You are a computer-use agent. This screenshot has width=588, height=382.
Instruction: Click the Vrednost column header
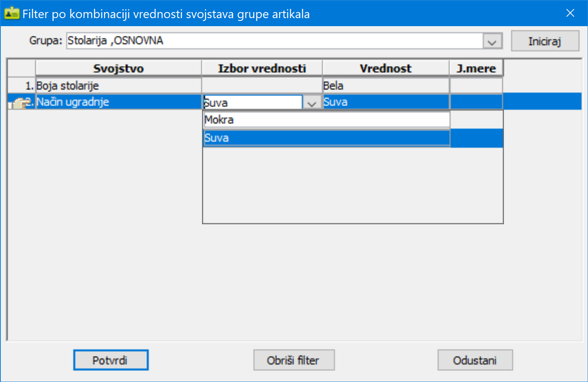[x=386, y=68]
